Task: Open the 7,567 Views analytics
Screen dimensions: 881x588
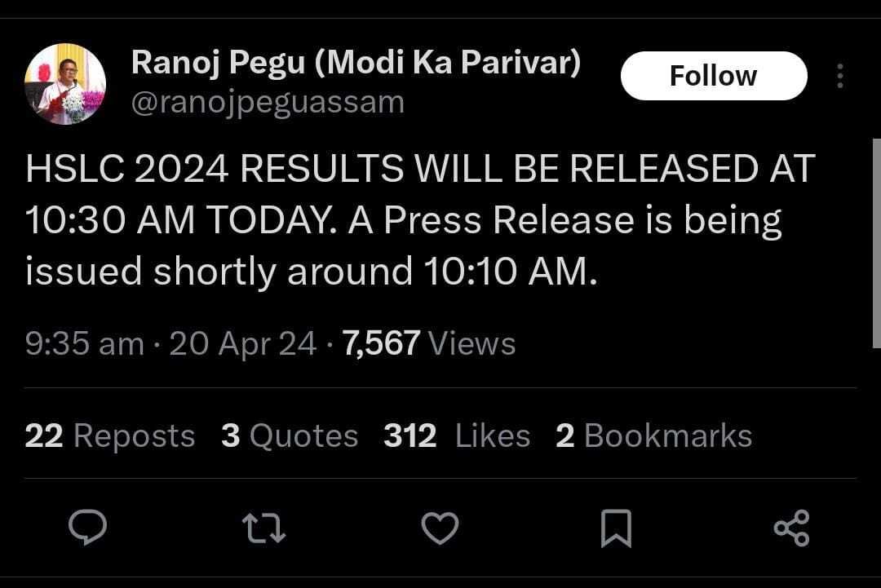Action: (x=429, y=343)
